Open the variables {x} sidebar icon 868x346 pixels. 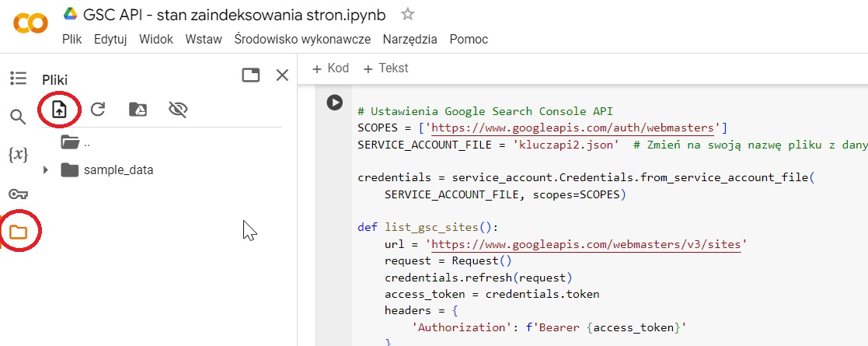(x=19, y=155)
